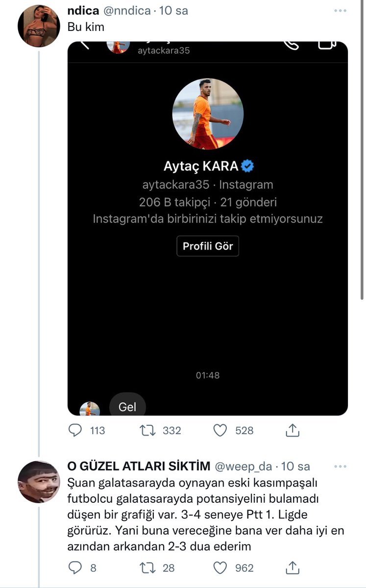This screenshot has width=366, height=588.
Task: Like the tweet with 962 likes
Action: pyautogui.click(x=221, y=568)
